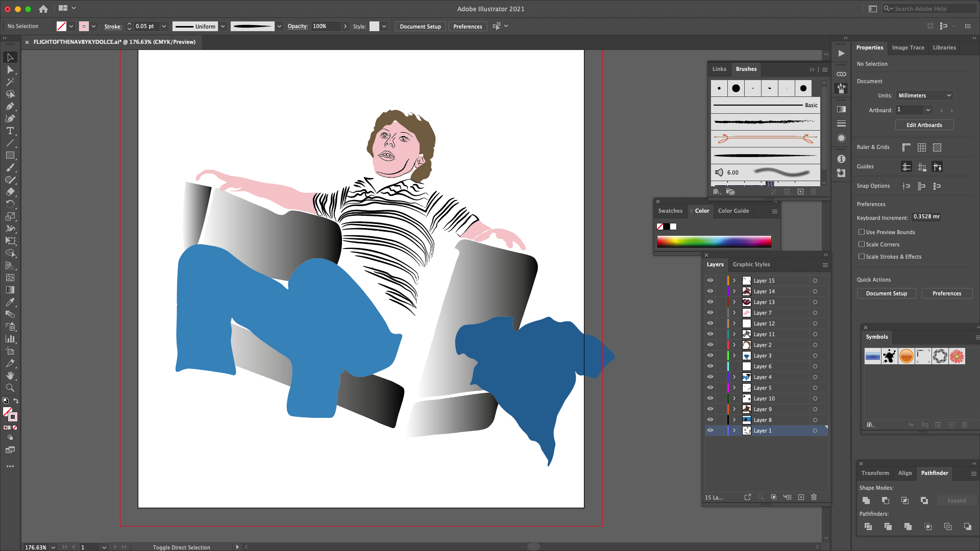Go to the Illustrator Home screen

coord(43,9)
